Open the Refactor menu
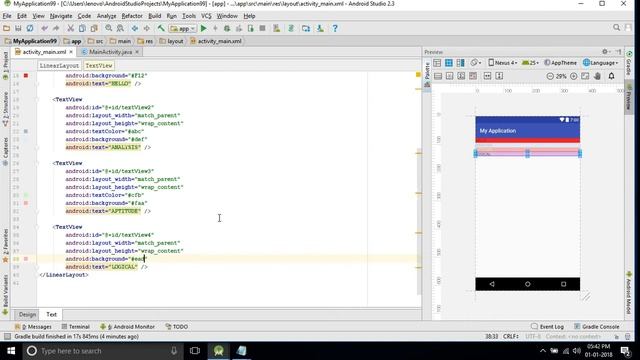The image size is (640, 360). tap(132, 16)
